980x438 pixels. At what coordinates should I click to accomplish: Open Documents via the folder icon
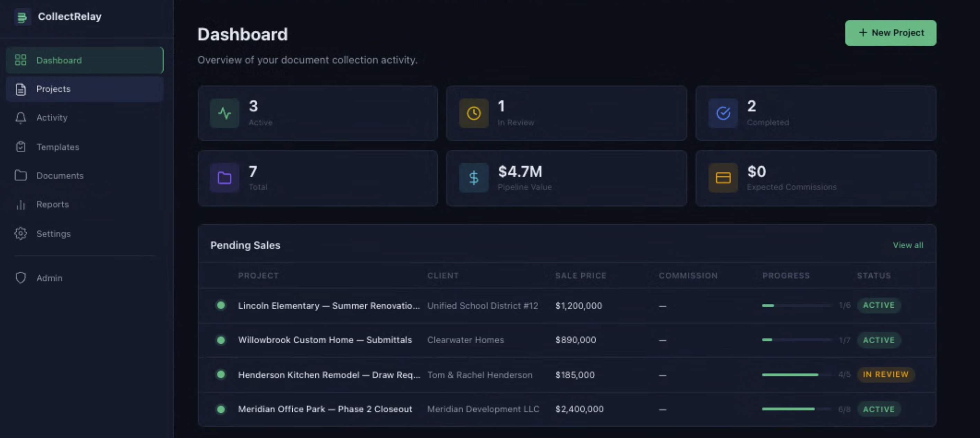20,175
